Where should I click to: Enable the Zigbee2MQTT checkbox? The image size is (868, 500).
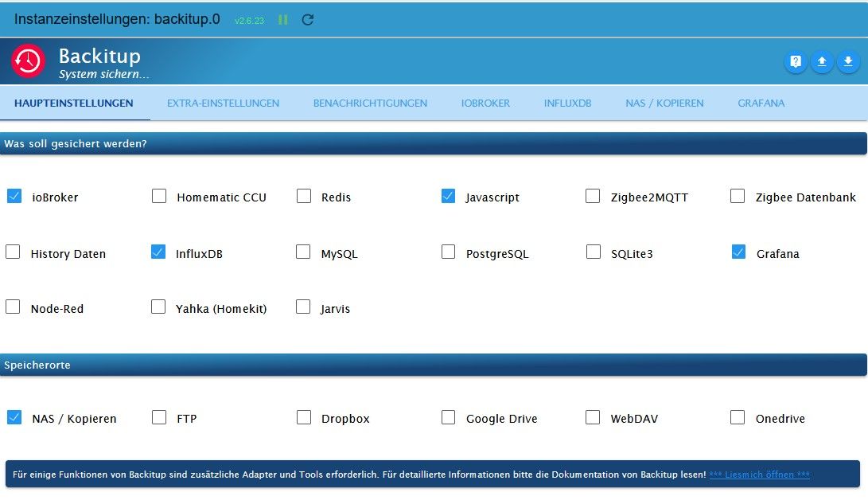(593, 196)
